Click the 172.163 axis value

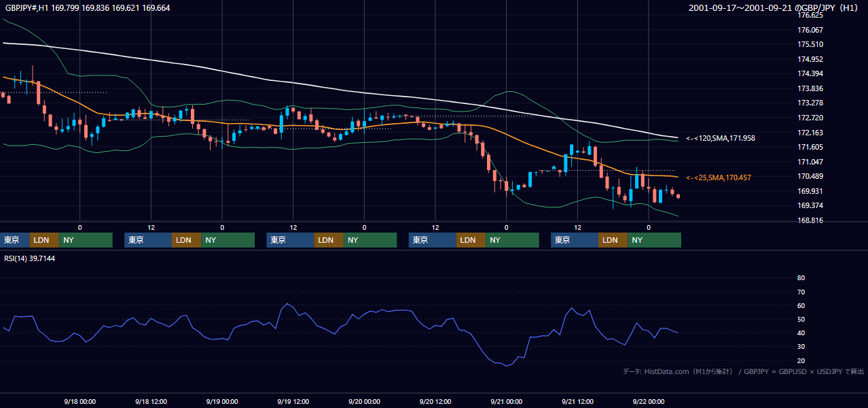click(x=810, y=133)
